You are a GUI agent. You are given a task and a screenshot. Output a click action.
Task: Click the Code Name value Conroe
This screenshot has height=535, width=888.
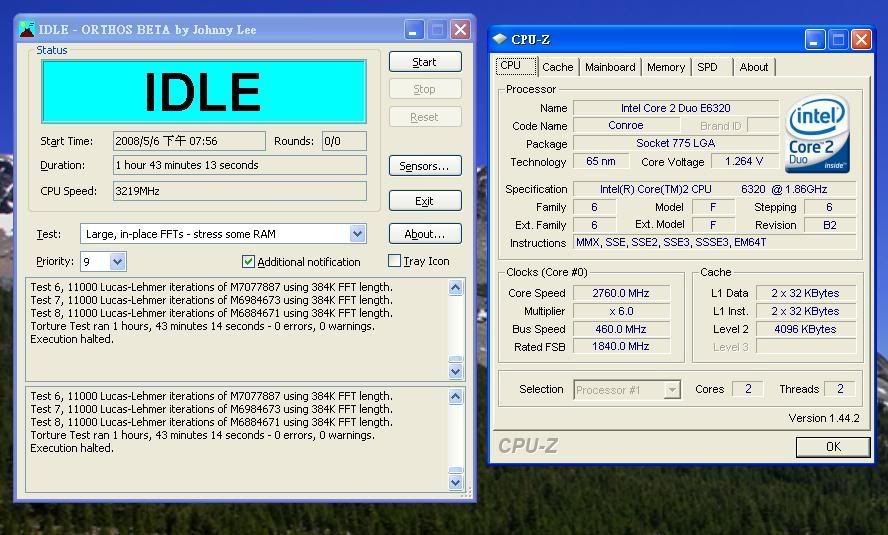click(x=626, y=125)
